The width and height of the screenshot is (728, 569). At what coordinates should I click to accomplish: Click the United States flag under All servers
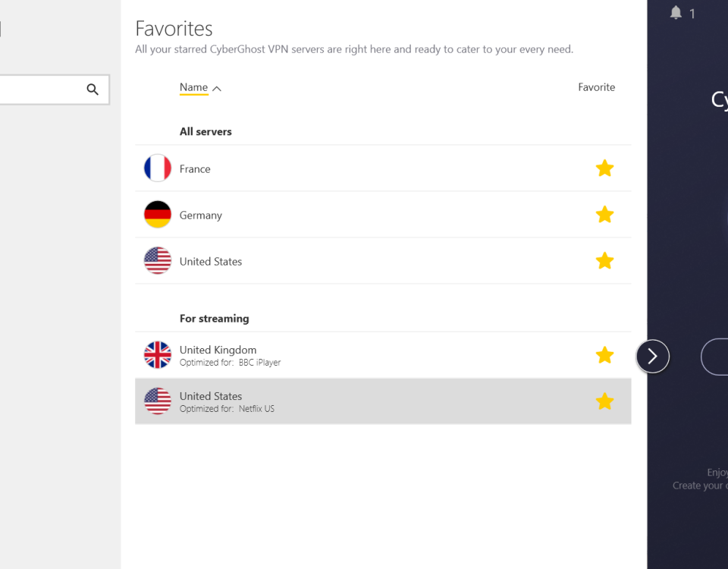tap(157, 260)
